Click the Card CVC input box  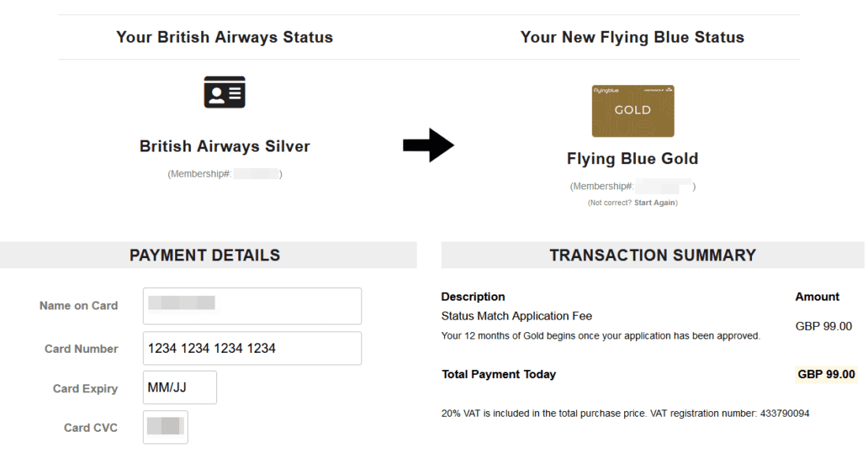click(165, 427)
